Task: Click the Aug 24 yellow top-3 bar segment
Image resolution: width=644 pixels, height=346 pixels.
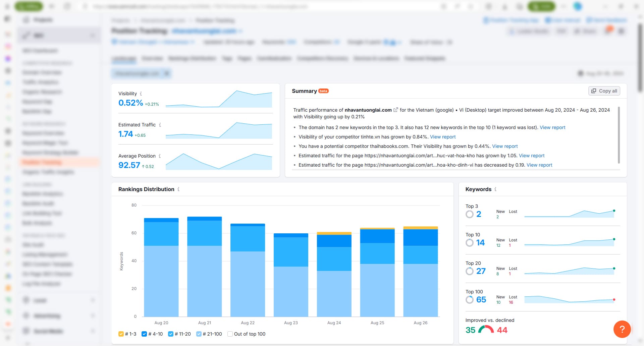Action: 334,233
